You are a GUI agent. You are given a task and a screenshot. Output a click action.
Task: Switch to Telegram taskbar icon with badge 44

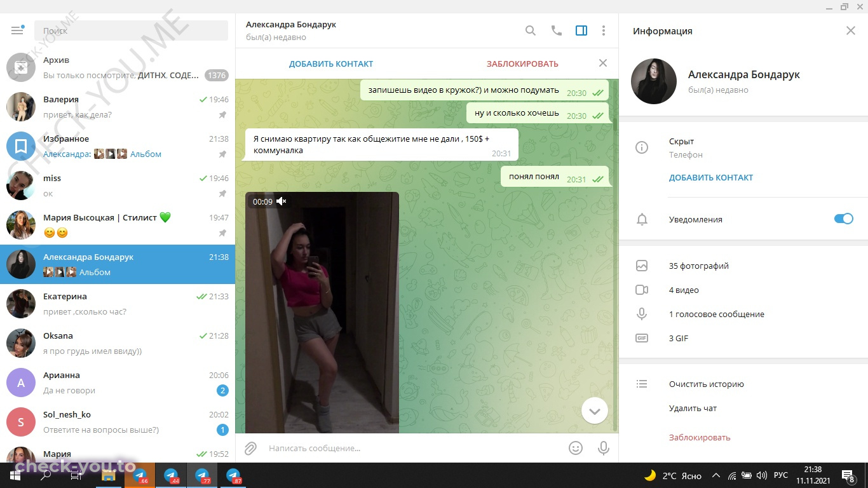(171, 475)
